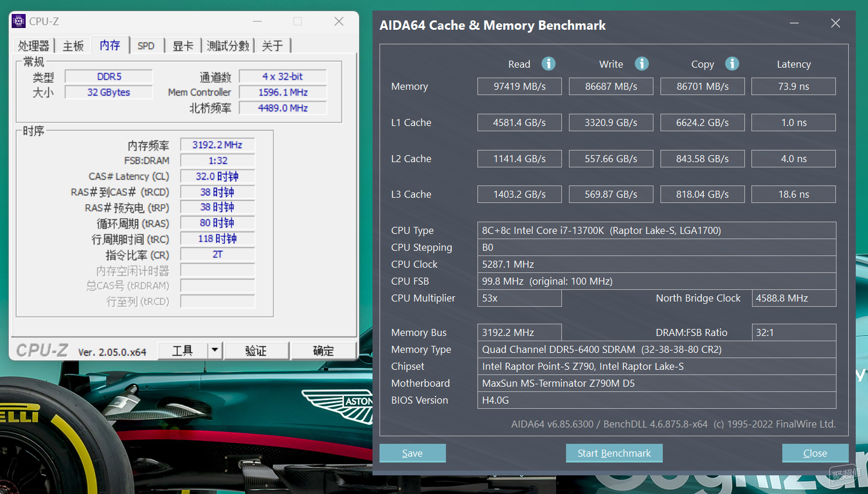Click BIOS Version field H4.0G
The image size is (868, 494).
click(x=657, y=400)
